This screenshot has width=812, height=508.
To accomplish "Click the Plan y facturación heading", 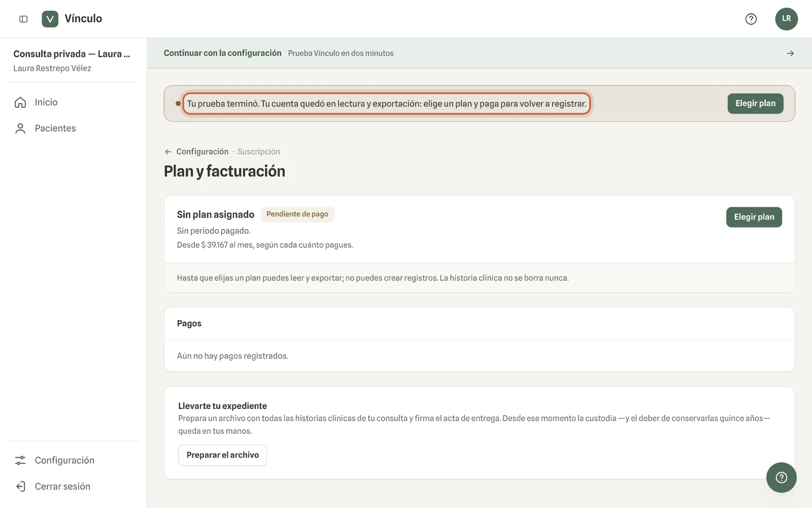I will tap(224, 171).
